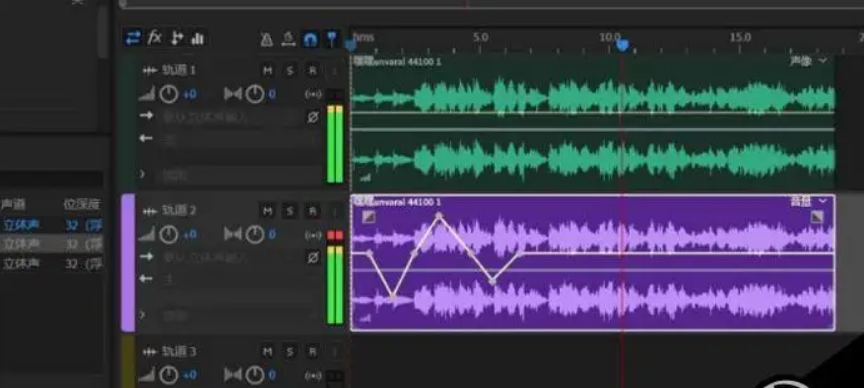The height and width of the screenshot is (388, 864).
Task: Arm 轨道 2 for record (R)
Action: pos(312,211)
